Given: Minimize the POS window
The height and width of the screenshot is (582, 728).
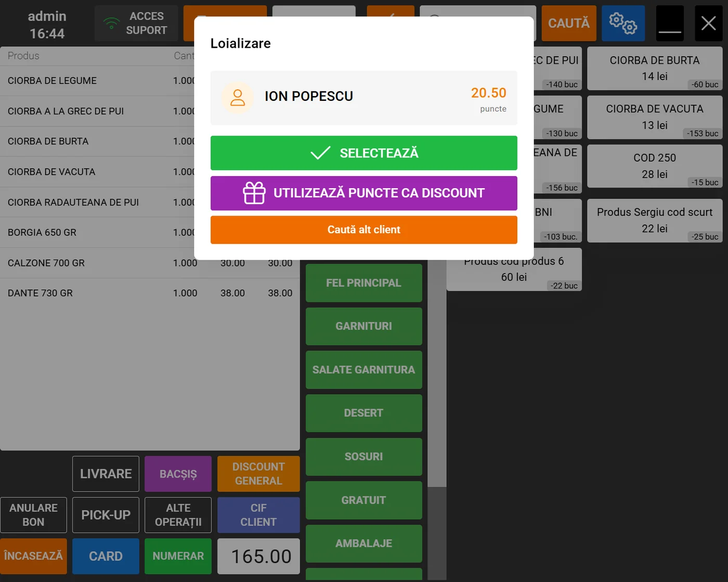Looking at the screenshot, I should (x=670, y=23).
